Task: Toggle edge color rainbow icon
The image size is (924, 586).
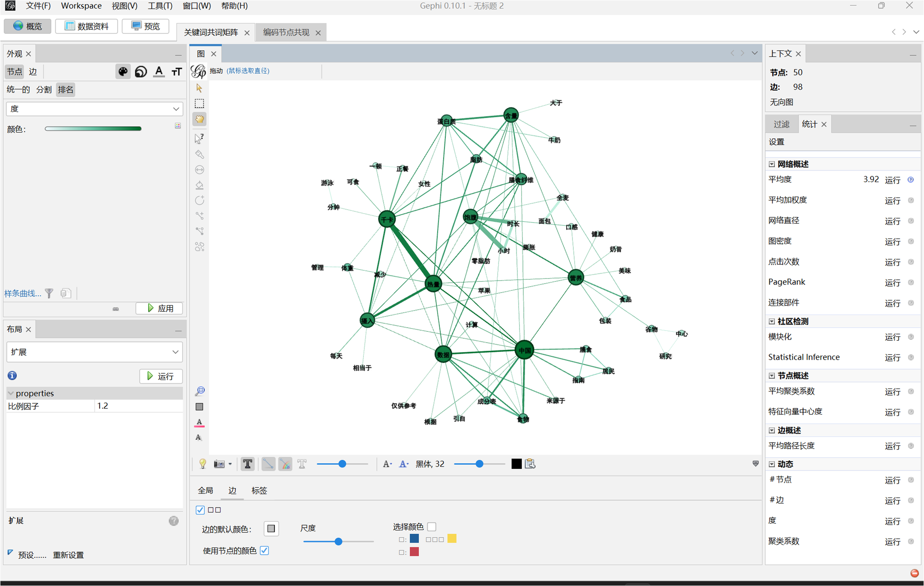Action: click(285, 464)
